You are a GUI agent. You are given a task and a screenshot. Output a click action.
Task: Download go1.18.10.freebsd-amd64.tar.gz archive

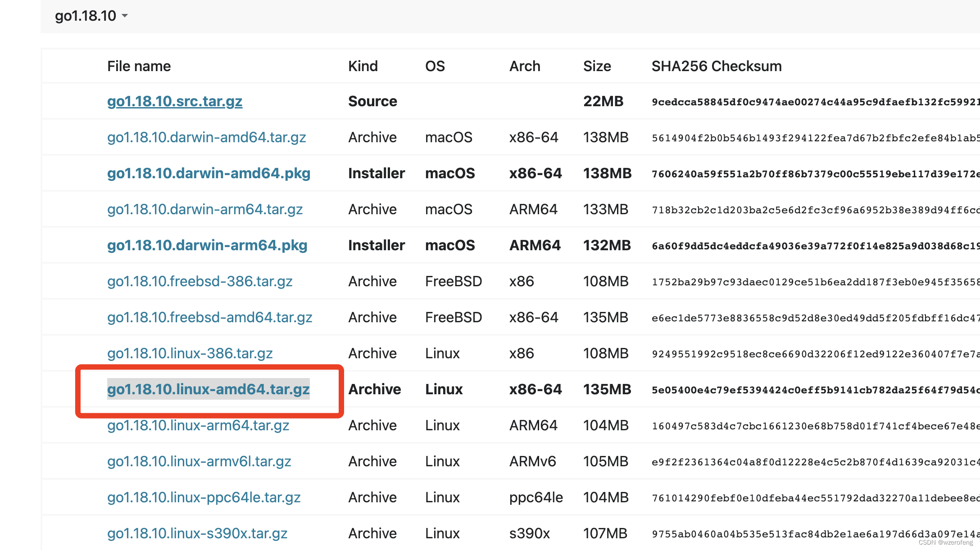210,317
